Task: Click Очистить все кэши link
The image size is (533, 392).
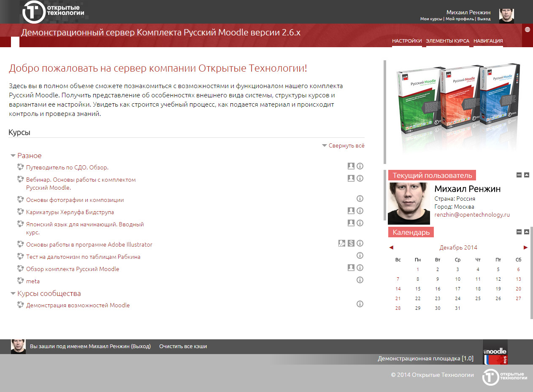Action: pos(183,346)
